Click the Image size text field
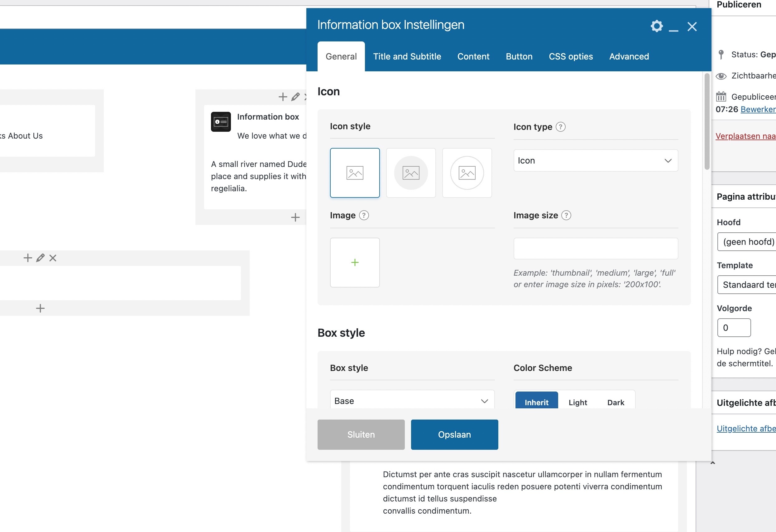This screenshot has height=532, width=776. (x=595, y=249)
